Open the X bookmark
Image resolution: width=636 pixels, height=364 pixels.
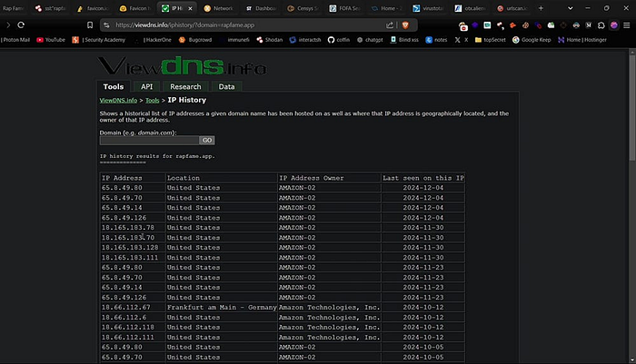[x=462, y=40]
